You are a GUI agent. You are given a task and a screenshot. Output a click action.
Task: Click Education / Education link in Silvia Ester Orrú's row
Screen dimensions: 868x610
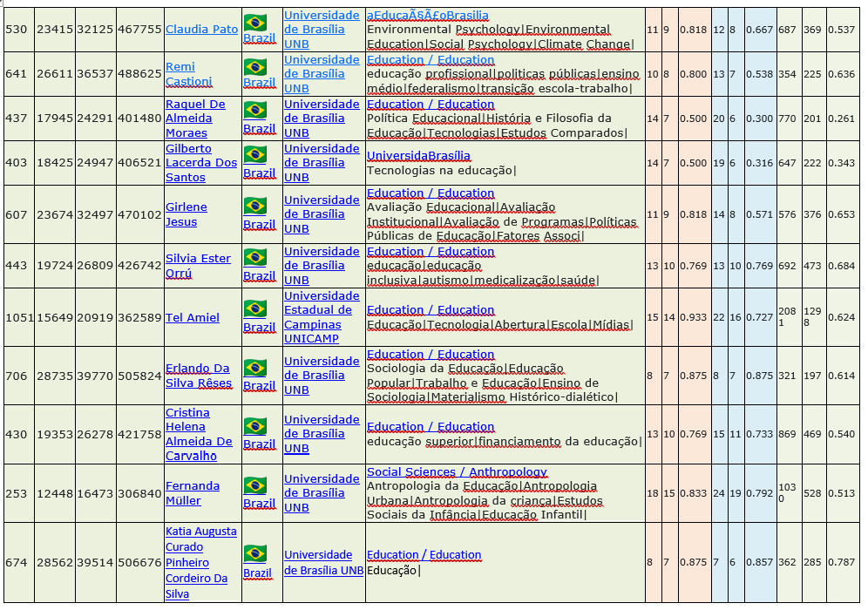431,251
